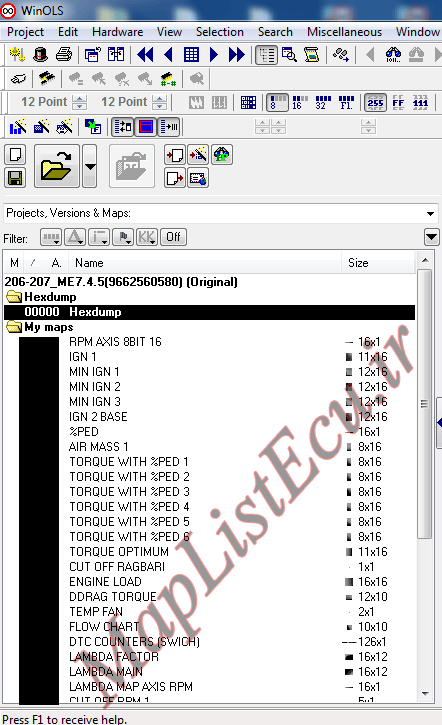Switch to FF hexadecimal number display
This screenshot has width=442, height=725.
pos(398,103)
